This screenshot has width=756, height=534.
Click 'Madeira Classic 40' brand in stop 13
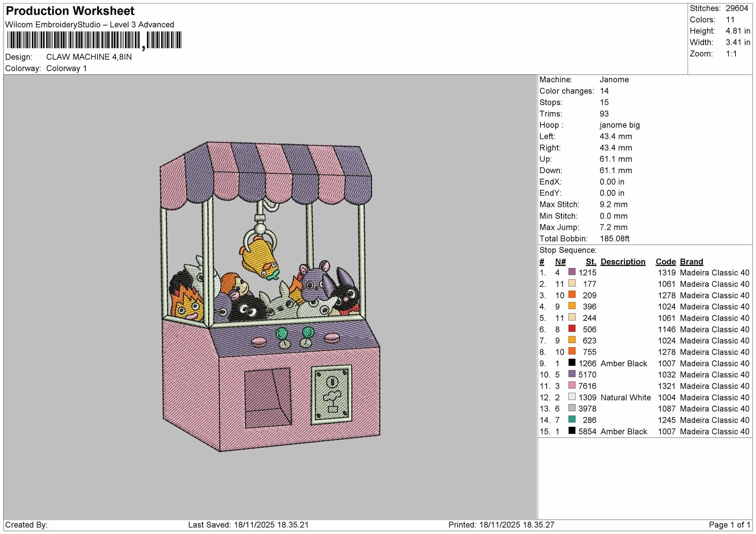pos(714,409)
